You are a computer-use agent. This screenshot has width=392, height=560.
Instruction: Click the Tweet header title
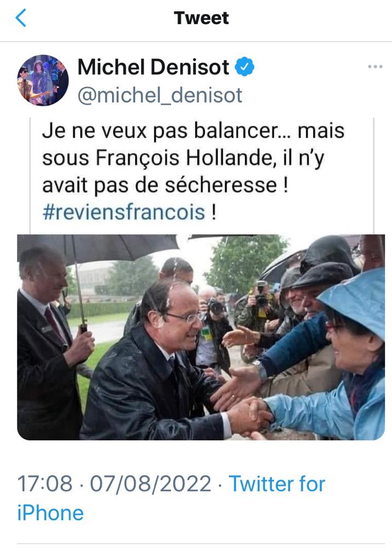(201, 18)
